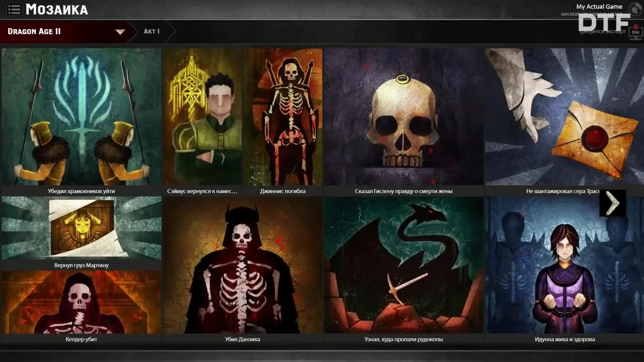
Task: Expand the Dragon Age II game dropdown
Action: coord(120,32)
